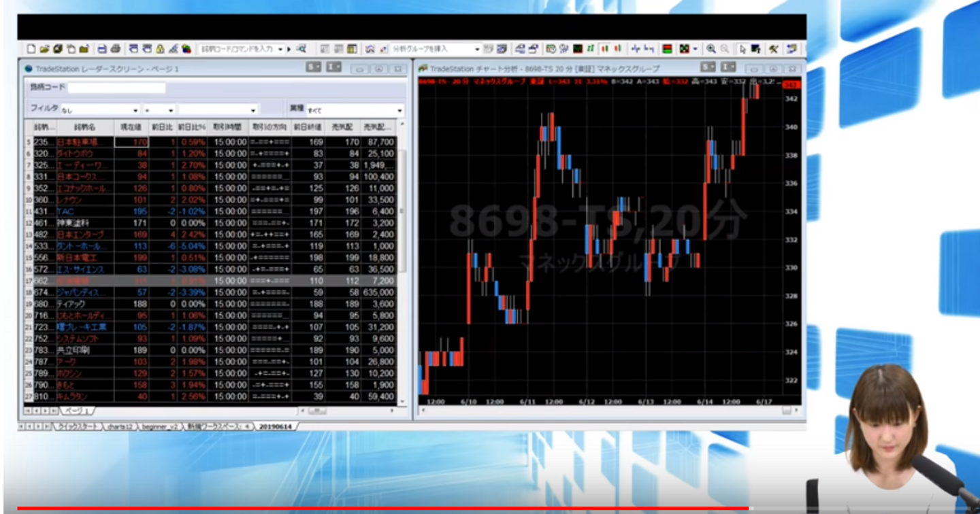Select the 共立印刷 stock row
The height and width of the screenshot is (514, 980).
(x=210, y=350)
